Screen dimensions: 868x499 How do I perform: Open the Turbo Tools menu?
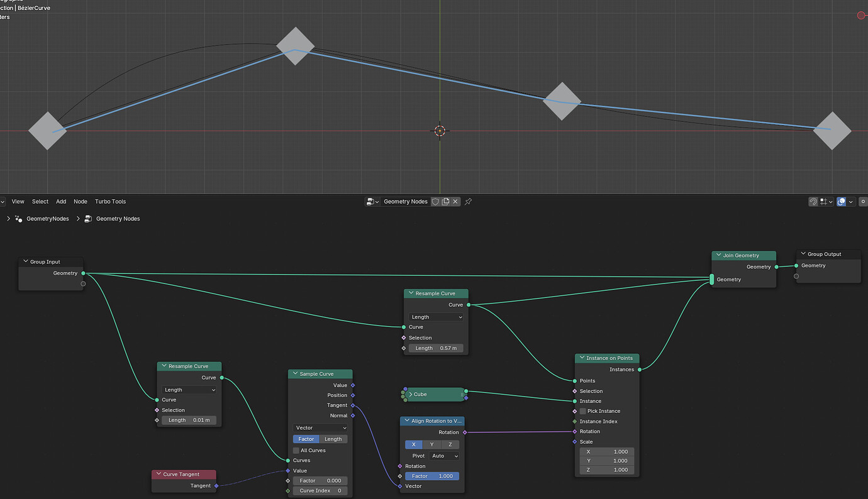[x=111, y=202]
